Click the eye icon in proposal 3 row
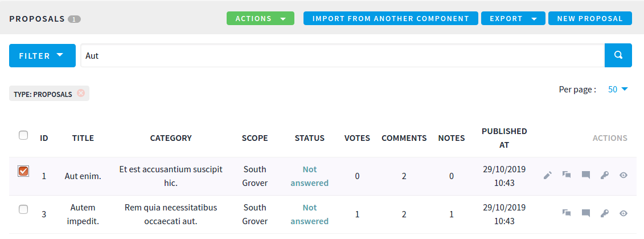Image resolution: width=644 pixels, height=239 pixels. 624,213
